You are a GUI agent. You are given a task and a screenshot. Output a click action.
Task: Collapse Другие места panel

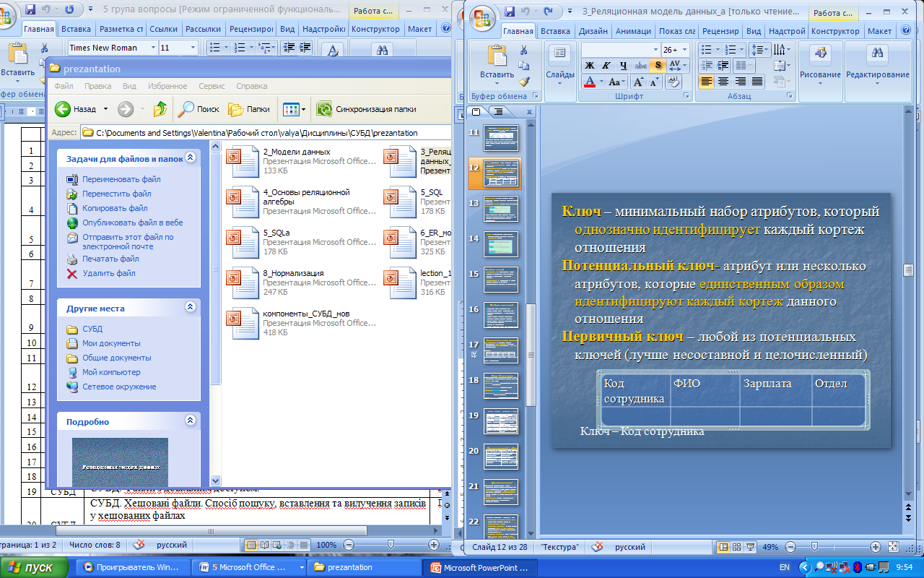(x=191, y=306)
